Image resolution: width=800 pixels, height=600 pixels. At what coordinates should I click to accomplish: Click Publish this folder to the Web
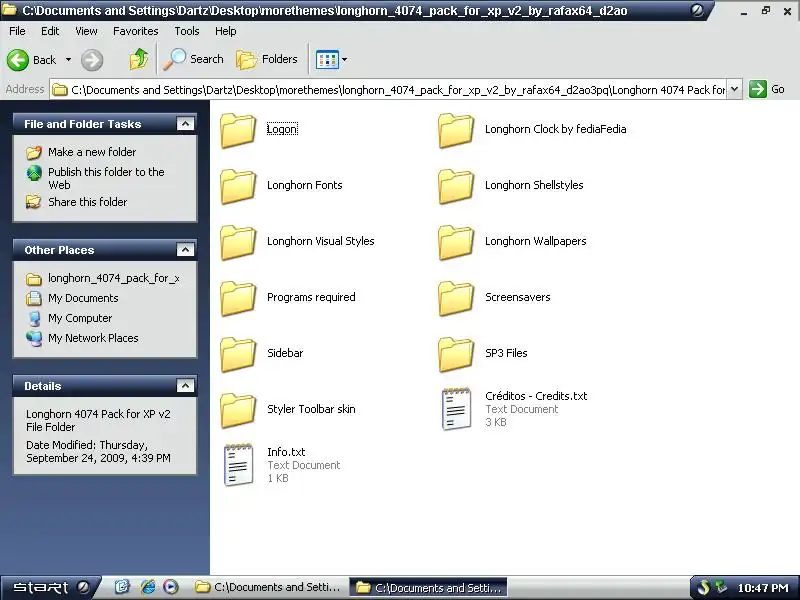click(106, 178)
